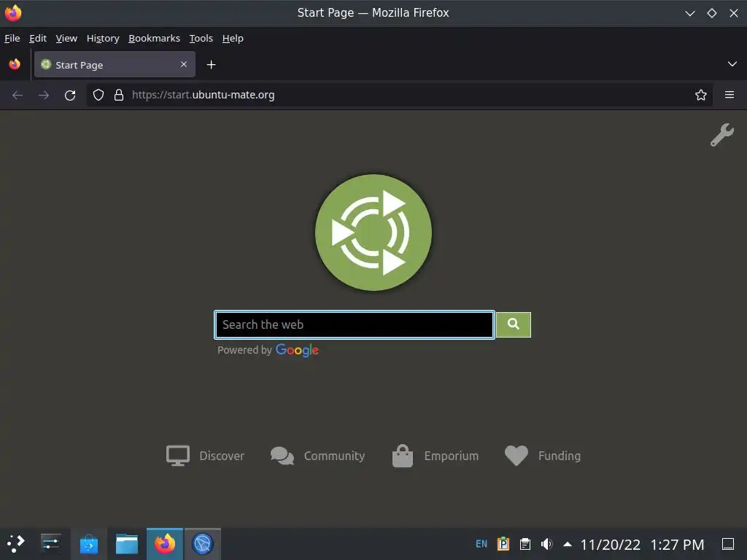Viewport: 747px width, 560px height.
Task: Open the Tools menu
Action: [x=201, y=39]
